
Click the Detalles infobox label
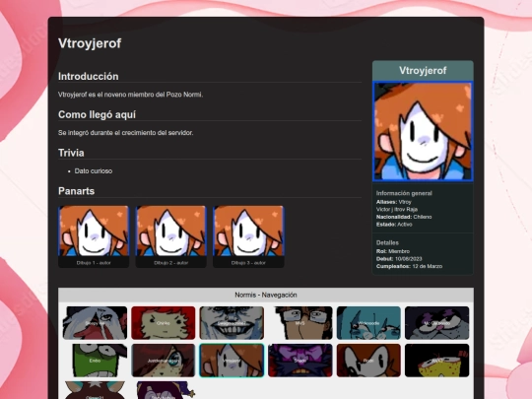tap(387, 242)
